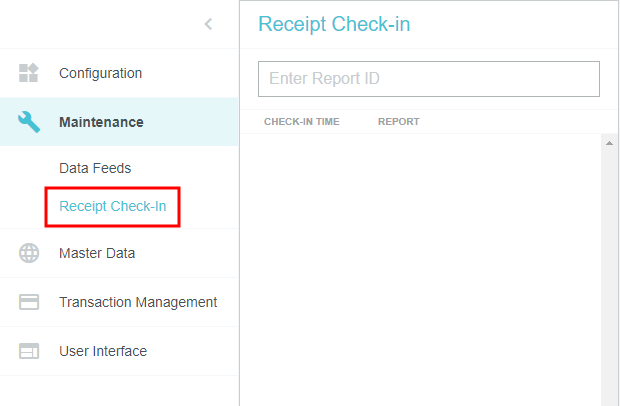Sort by the CHECK-IN TIME column header
This screenshot has width=620, height=406.
click(x=302, y=122)
